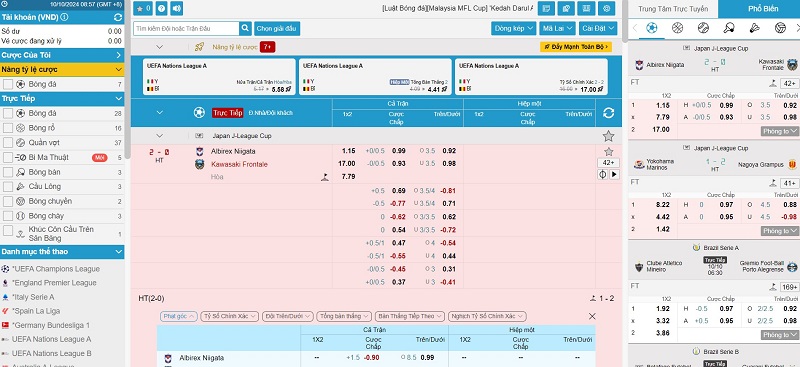Screen dimensions: 800x367
Task: Open the Tỷ Số Chính Xác dropdown filter
Action: (x=230, y=316)
